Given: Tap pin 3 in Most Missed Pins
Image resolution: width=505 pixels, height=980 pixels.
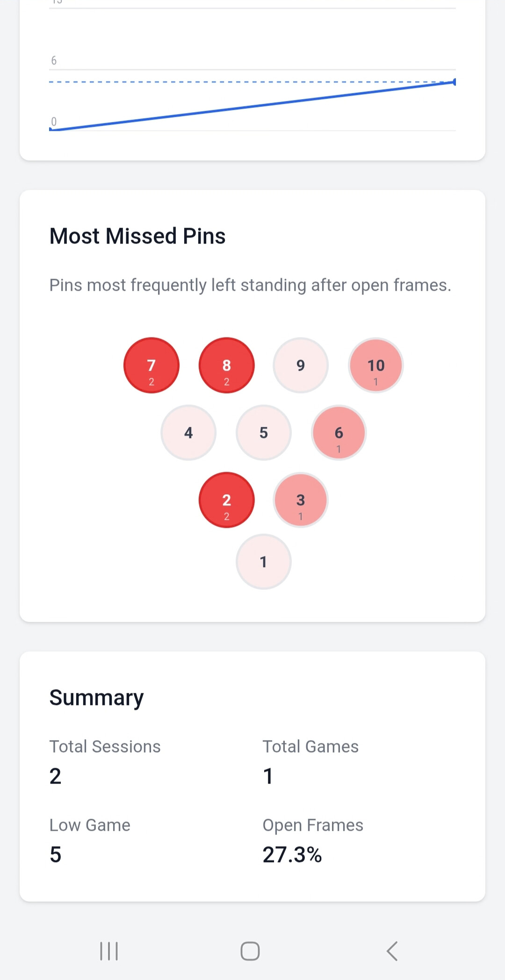Looking at the screenshot, I should coord(301,500).
